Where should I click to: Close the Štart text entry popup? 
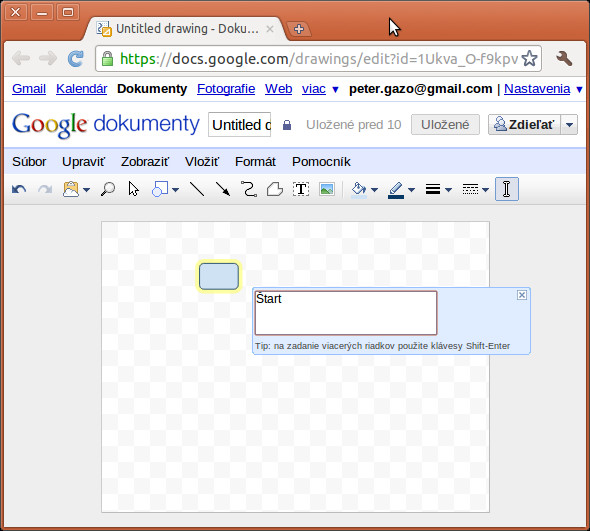[522, 295]
